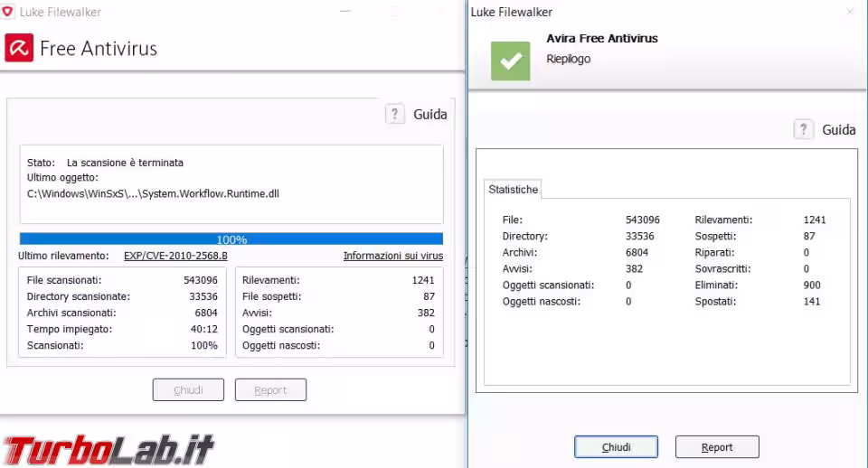Click the Riepilogo subtitle text
The height and width of the screenshot is (468, 868).
pyautogui.click(x=569, y=59)
